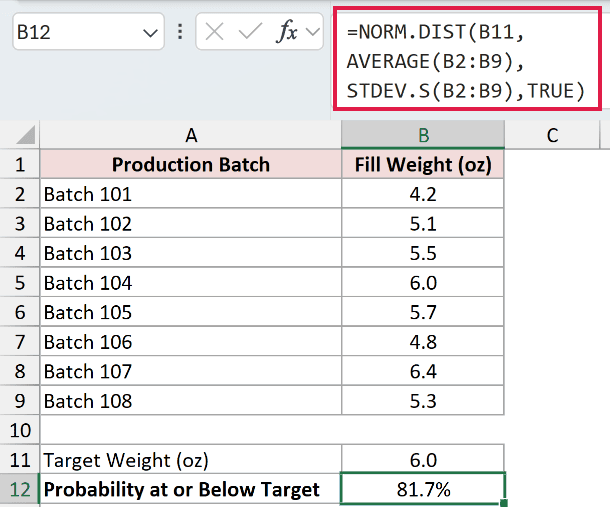Image resolution: width=610 pixels, height=507 pixels.
Task: Click Batch 104 fill weight 6.0
Action: point(423,282)
